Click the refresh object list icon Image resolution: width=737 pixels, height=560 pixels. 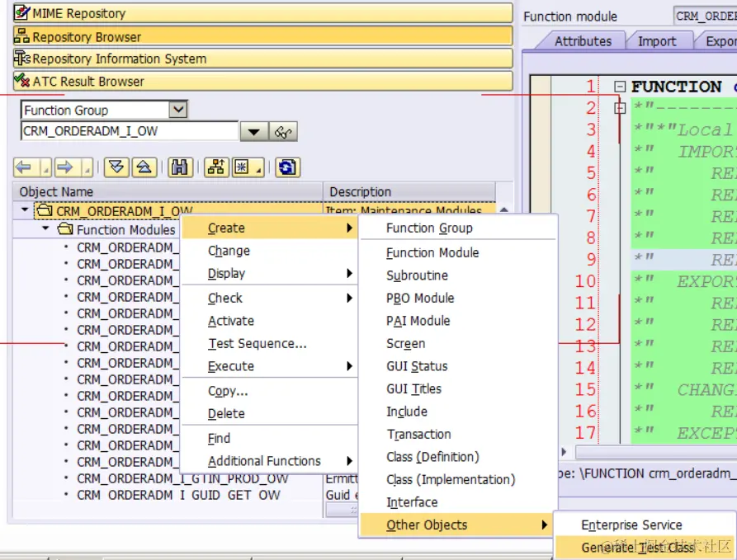[287, 167]
